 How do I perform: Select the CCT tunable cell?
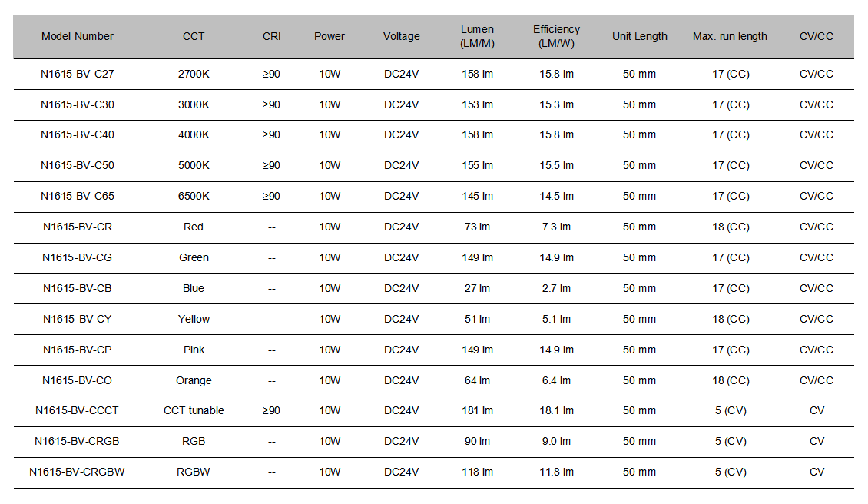[194, 410]
